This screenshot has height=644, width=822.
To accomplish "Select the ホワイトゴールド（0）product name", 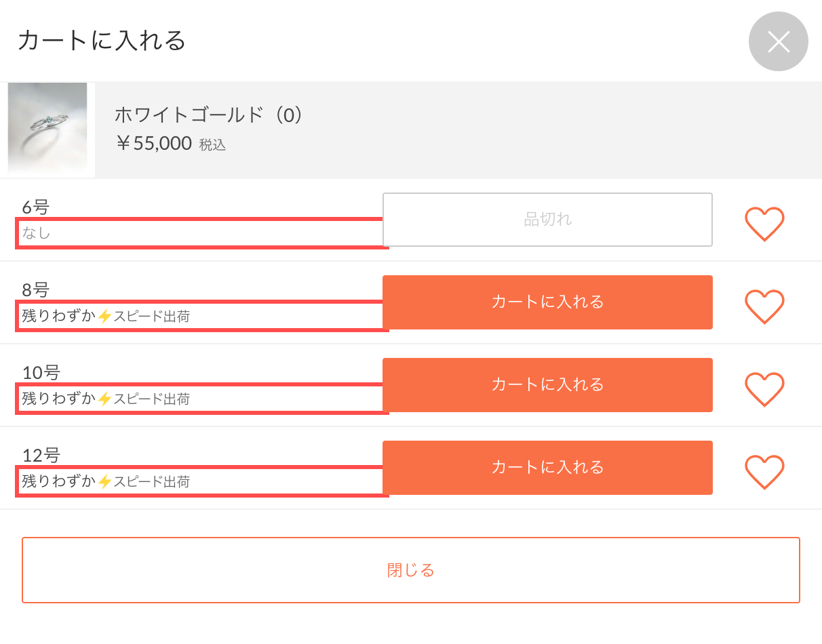I will (x=207, y=115).
